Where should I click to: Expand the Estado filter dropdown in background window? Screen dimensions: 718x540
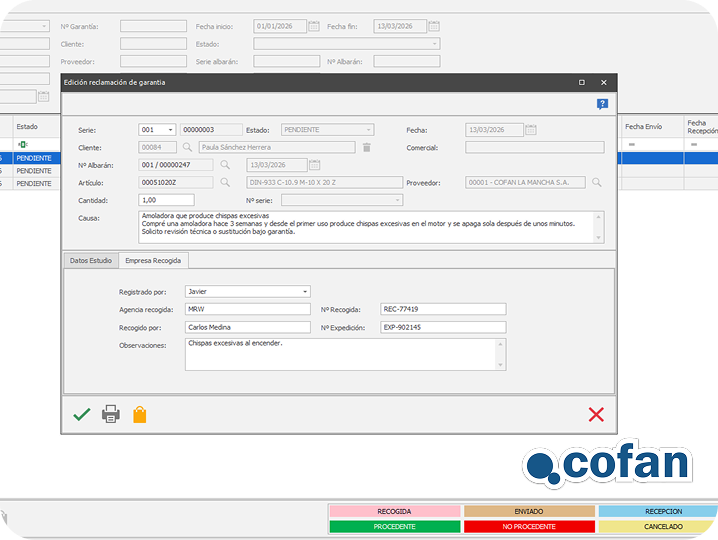434,44
